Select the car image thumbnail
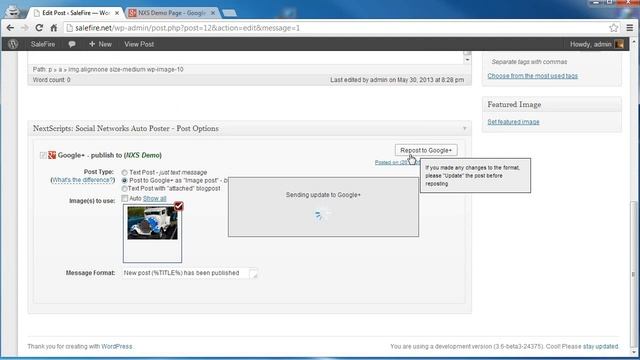Viewport: 640px width, 360px height. tap(152, 223)
